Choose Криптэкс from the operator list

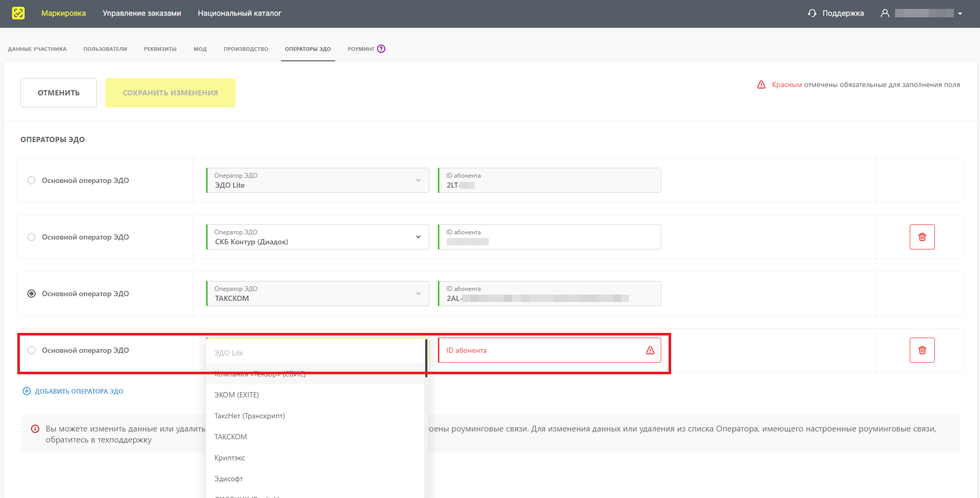315,458
